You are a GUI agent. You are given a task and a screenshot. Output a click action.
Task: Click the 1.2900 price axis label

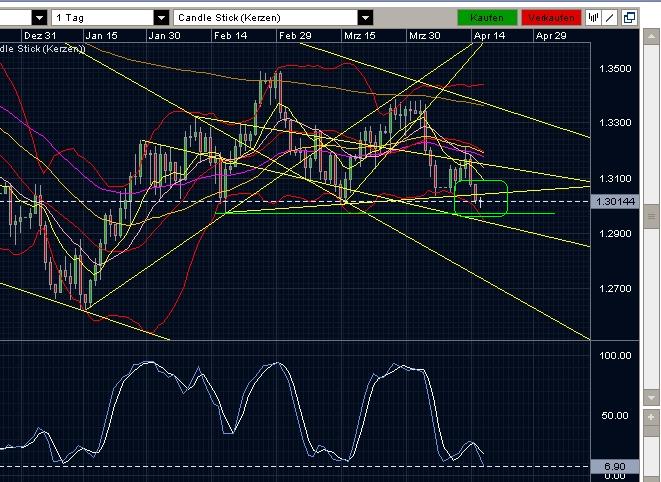[615, 234]
